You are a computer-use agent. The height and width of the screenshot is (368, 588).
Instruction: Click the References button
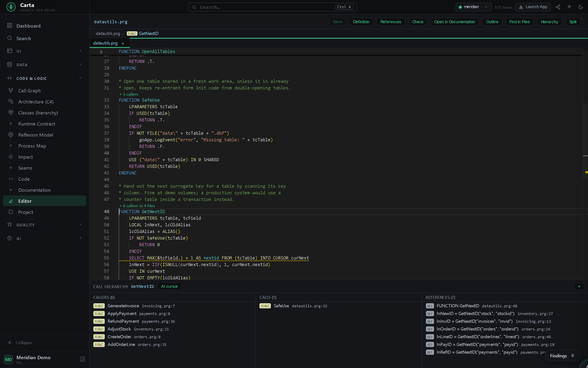[390, 22]
